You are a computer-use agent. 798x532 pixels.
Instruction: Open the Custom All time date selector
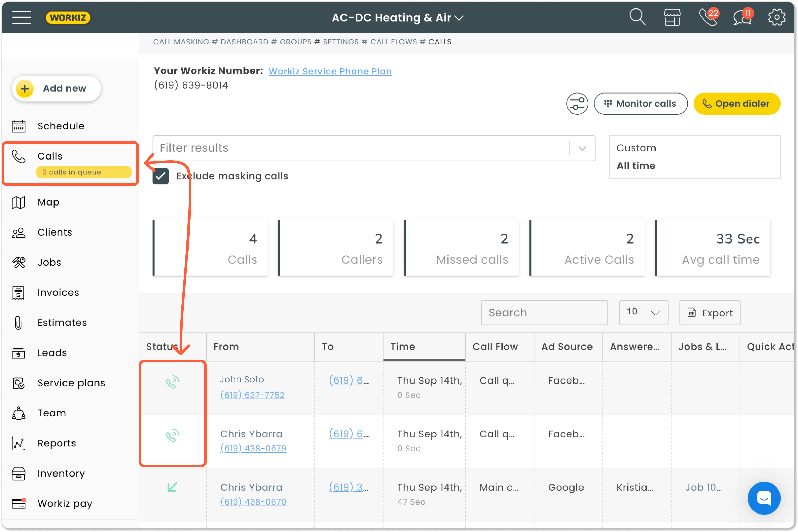694,157
